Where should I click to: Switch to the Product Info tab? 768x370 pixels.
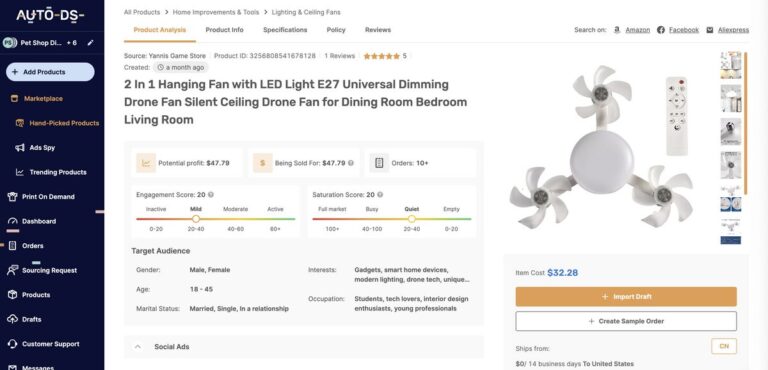[224, 30]
